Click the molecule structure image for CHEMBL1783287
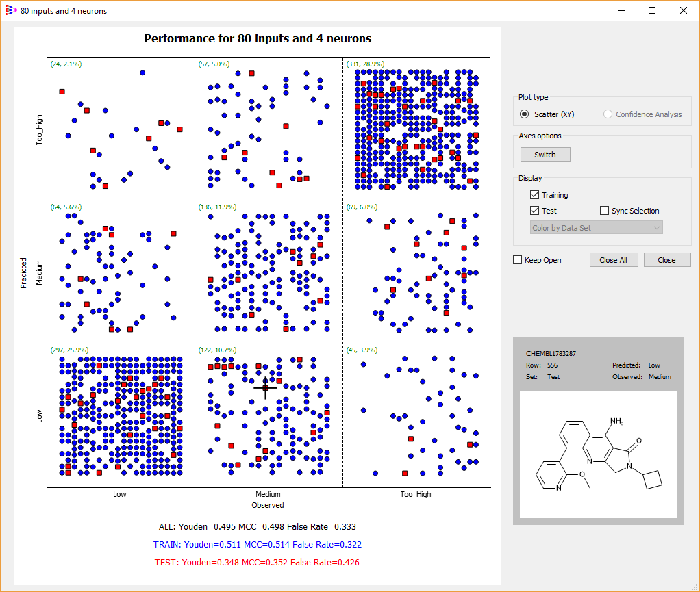Viewport: 700px width, 592px height. click(598, 454)
